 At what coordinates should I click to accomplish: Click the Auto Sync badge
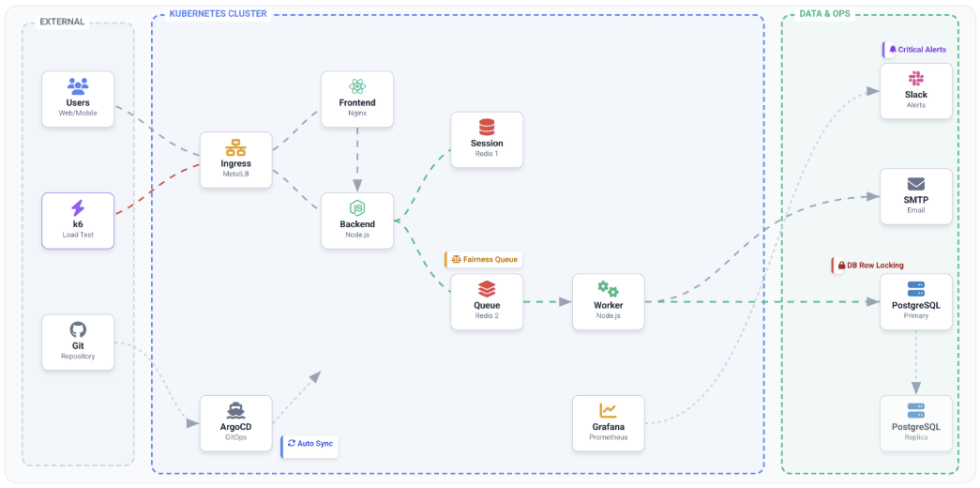[310, 443]
